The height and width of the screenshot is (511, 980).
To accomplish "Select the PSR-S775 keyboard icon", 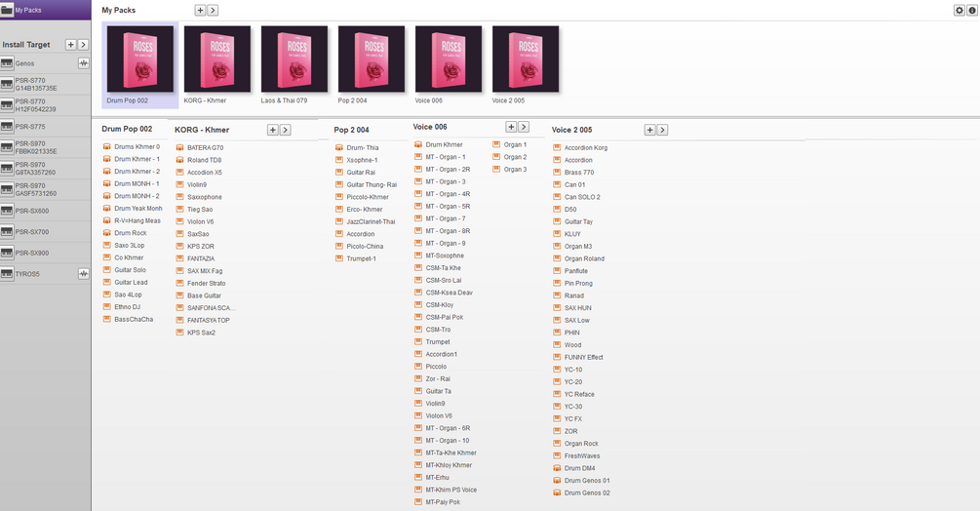I will 7,126.
